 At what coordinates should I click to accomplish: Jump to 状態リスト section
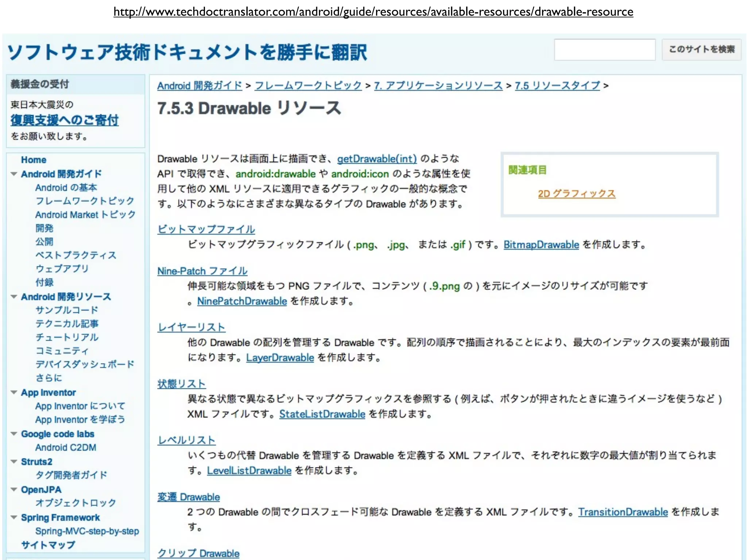(x=182, y=384)
